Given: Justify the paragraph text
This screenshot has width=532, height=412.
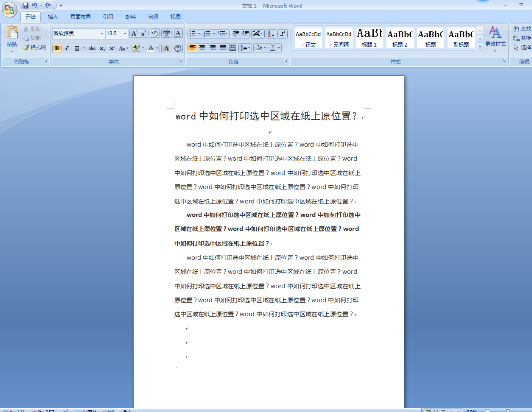Looking at the screenshot, I should 222,48.
